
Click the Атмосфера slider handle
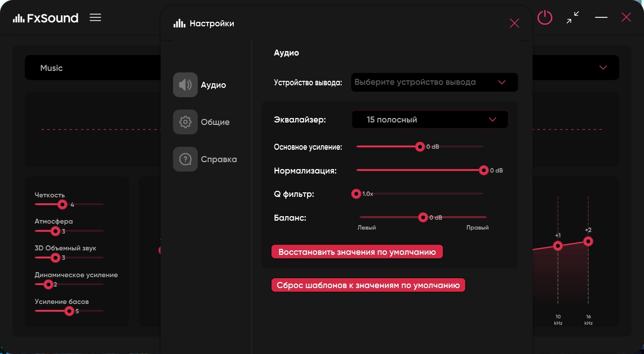click(x=55, y=231)
